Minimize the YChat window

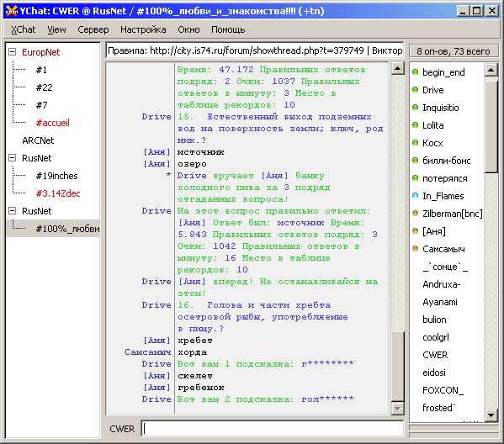463,11
